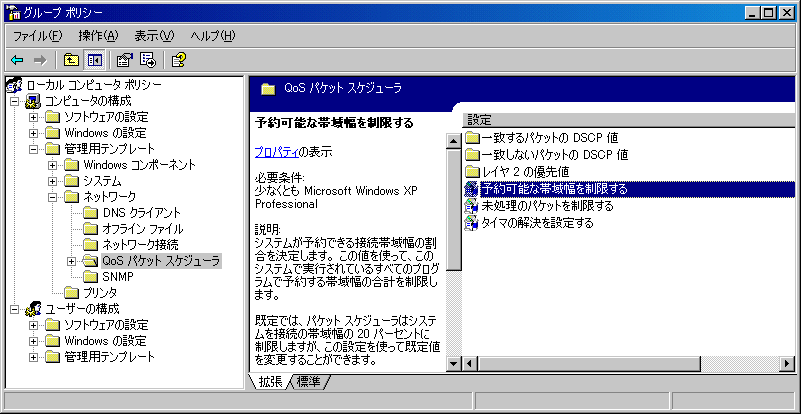Maximize the グループ ポリシー window
Screen dimensions: 801x414
[768, 13]
